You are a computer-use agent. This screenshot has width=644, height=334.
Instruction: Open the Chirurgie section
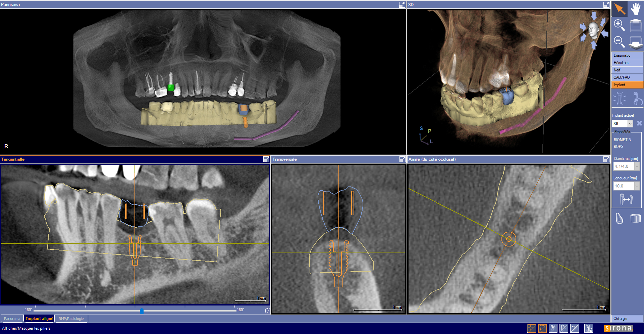point(627,319)
